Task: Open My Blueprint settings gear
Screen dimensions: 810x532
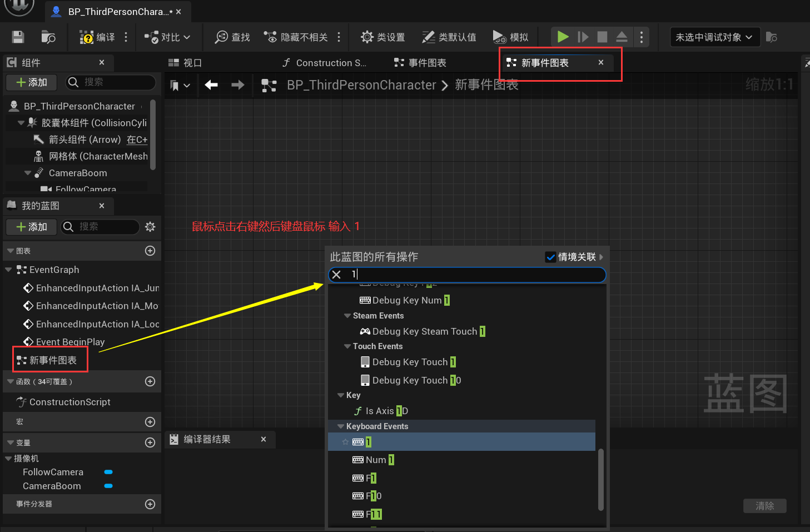Action: tap(150, 227)
